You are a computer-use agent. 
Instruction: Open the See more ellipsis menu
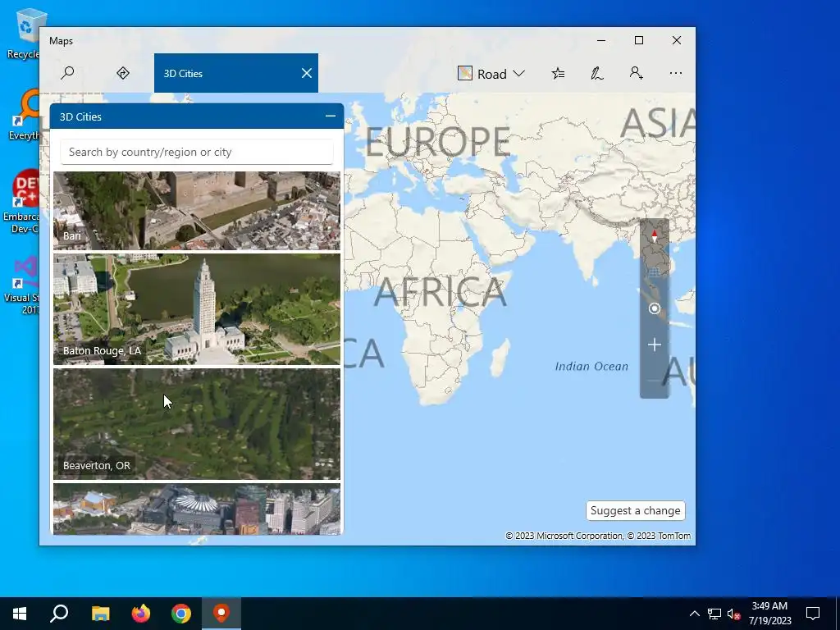pyautogui.click(x=676, y=73)
